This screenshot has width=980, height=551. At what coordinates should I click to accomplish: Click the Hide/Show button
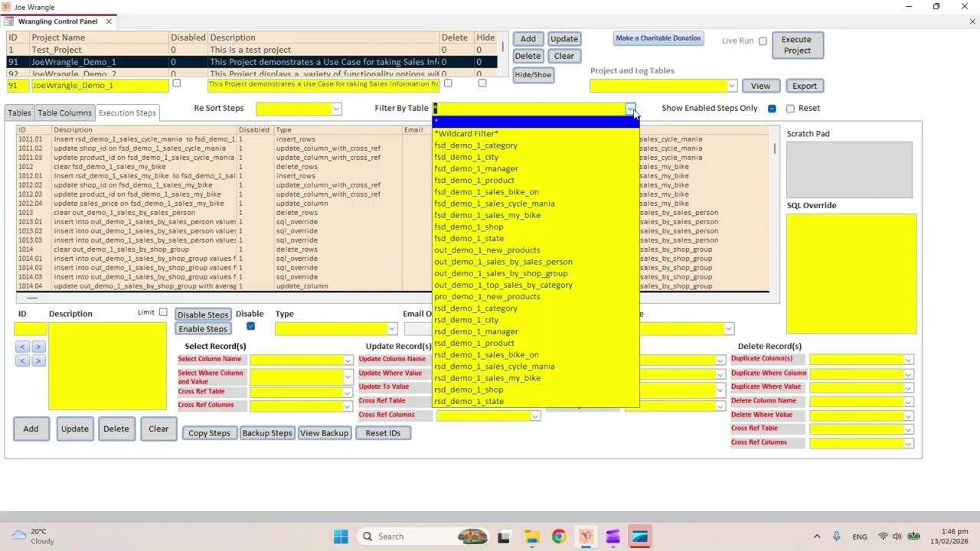[533, 75]
